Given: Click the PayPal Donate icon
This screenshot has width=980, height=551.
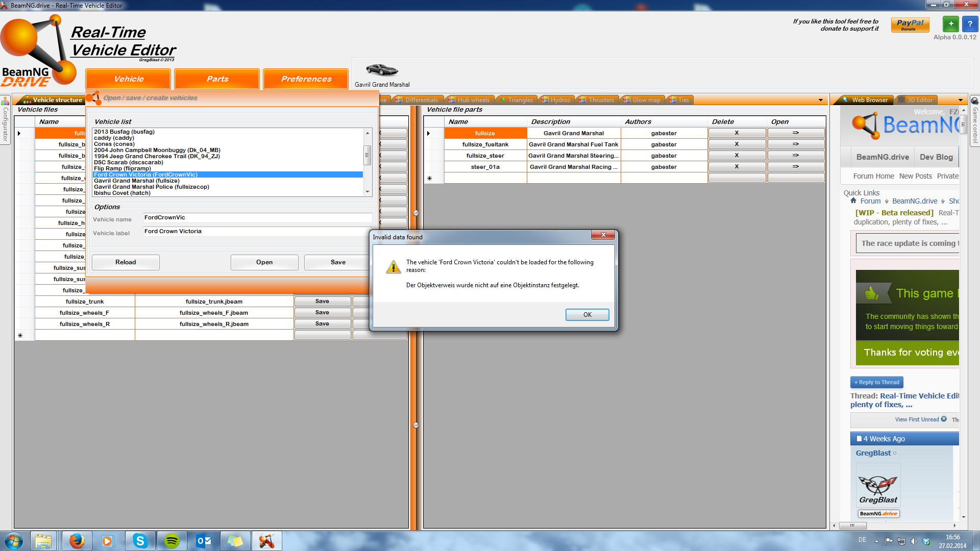Looking at the screenshot, I should point(910,24).
